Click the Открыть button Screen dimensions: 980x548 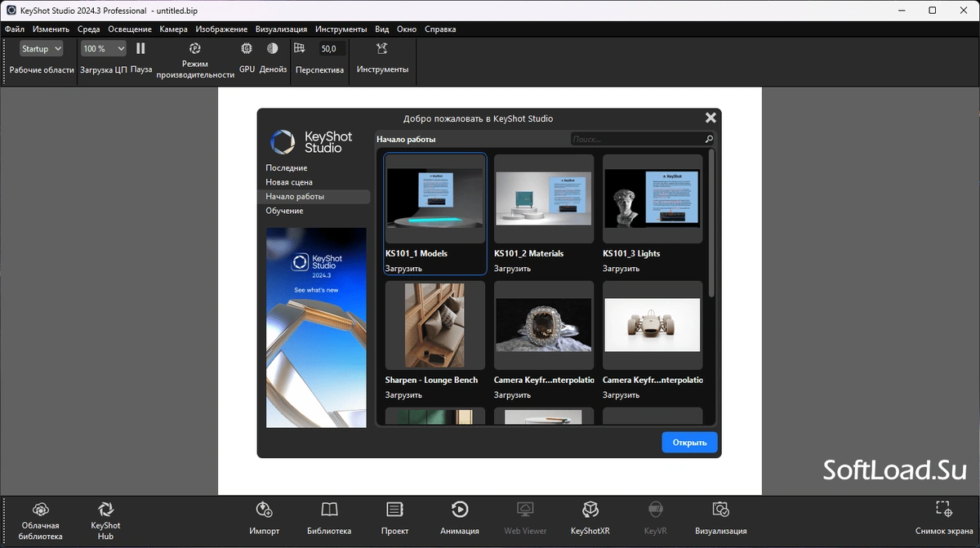point(689,443)
